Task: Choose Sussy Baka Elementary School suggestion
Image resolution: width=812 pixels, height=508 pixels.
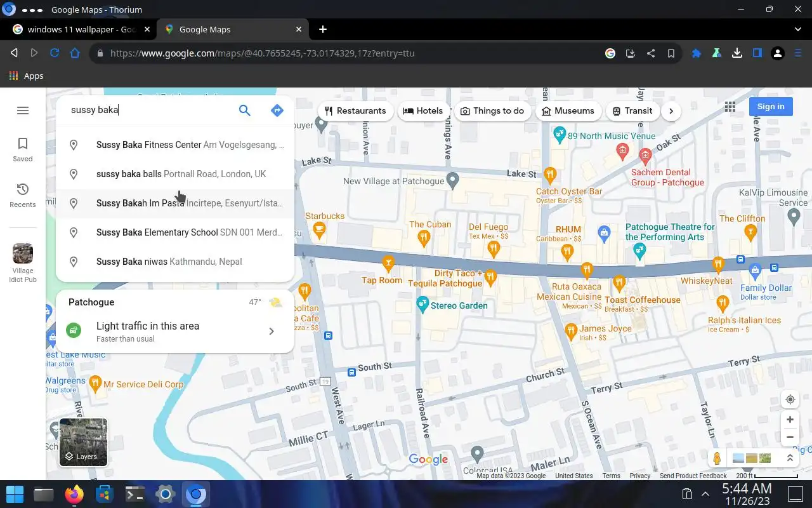Action: point(175,232)
